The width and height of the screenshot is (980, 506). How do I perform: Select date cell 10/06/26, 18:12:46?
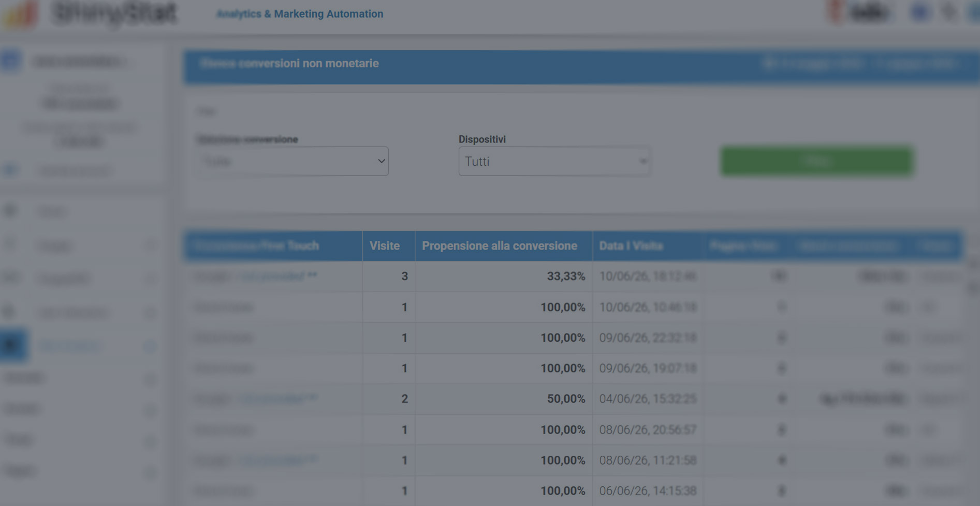pos(648,276)
